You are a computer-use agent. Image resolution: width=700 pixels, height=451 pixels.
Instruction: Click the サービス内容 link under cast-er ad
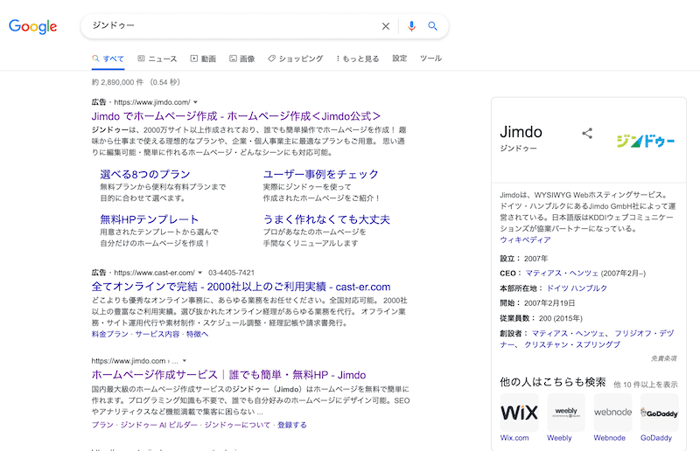coord(157,334)
